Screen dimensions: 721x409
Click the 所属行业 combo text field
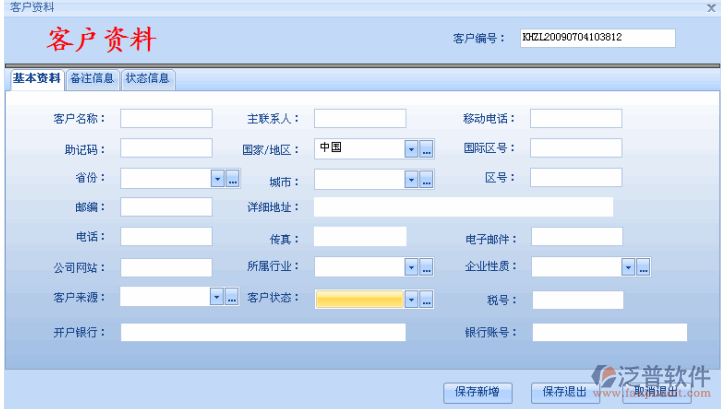360,267
